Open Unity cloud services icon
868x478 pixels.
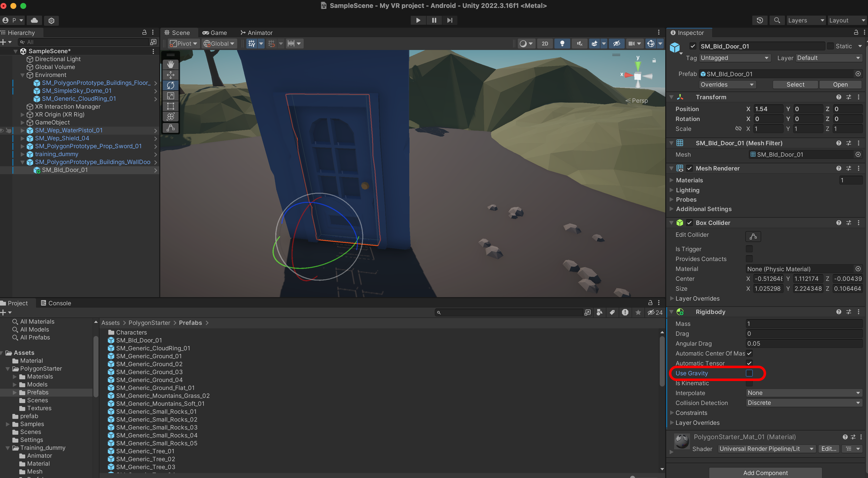(x=34, y=20)
